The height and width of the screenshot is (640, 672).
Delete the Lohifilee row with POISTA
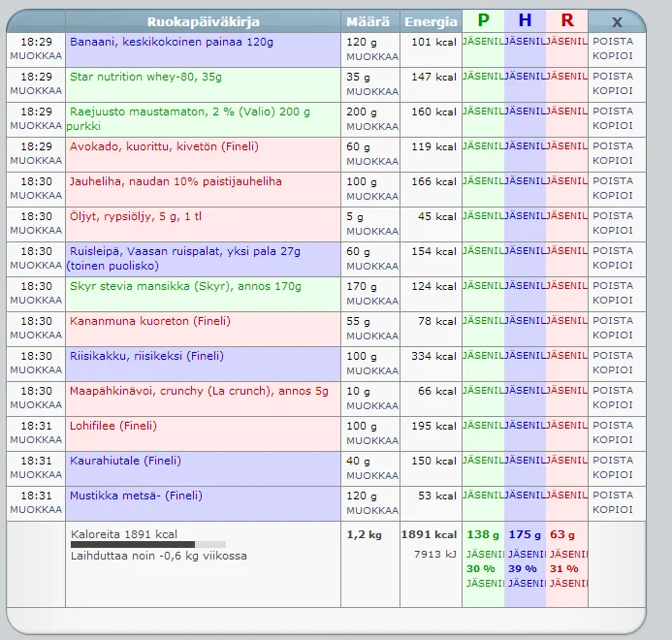(613, 426)
